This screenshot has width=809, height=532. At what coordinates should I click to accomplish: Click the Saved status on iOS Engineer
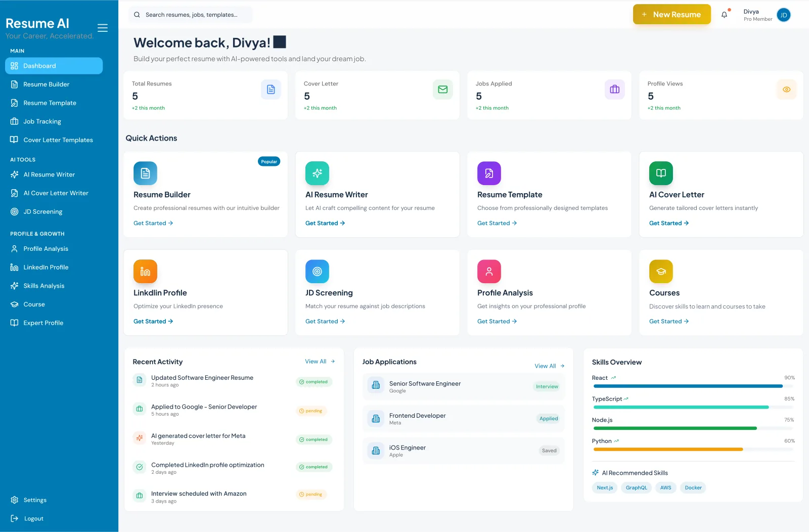point(549,451)
